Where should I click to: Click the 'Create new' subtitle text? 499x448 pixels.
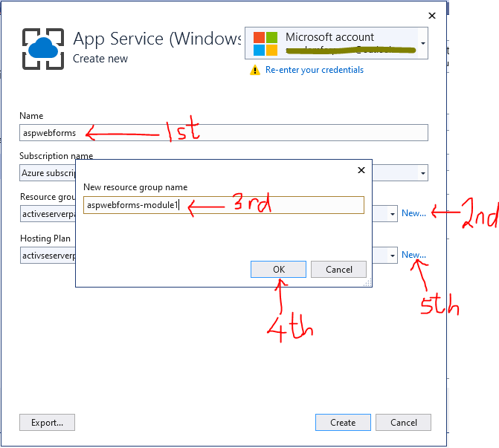pyautogui.click(x=100, y=59)
